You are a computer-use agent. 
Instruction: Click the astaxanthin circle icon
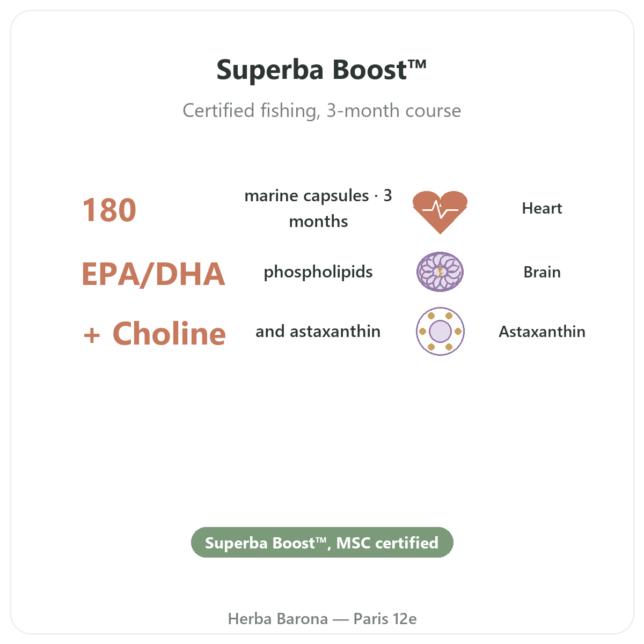(440, 331)
